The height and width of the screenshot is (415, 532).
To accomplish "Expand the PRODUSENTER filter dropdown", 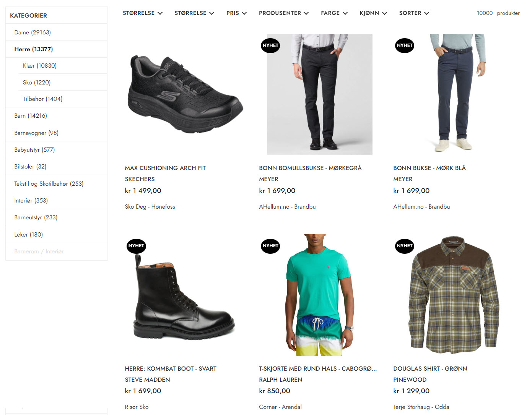I will point(283,13).
